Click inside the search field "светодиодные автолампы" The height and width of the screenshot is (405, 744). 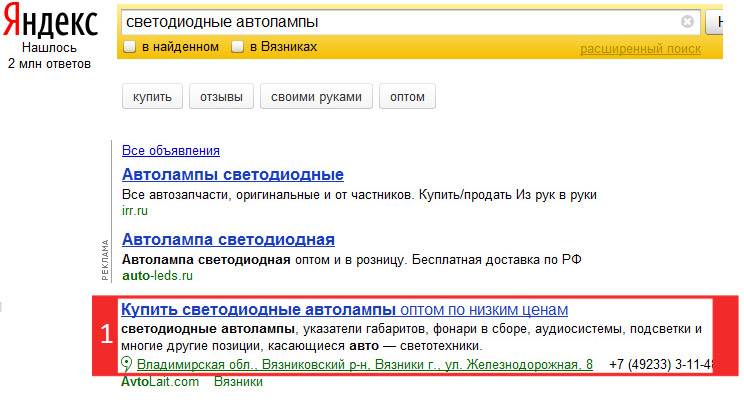point(401,22)
